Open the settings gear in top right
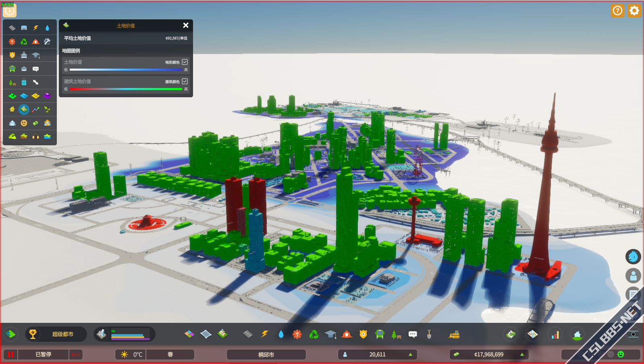The height and width of the screenshot is (364, 644). click(x=634, y=10)
